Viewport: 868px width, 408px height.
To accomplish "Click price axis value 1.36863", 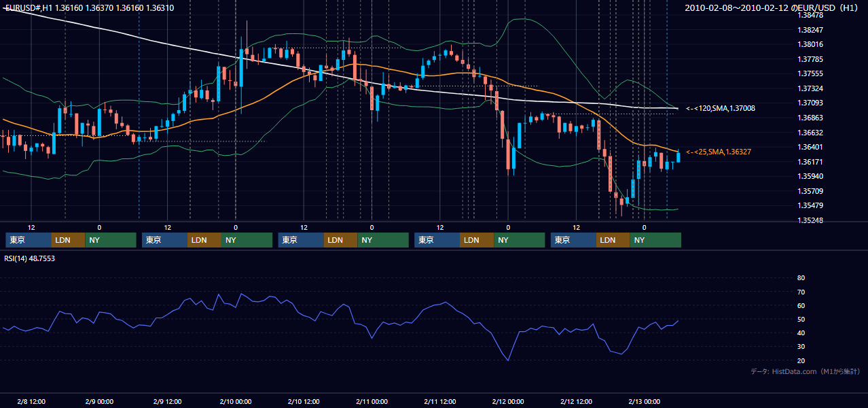I will [x=810, y=118].
